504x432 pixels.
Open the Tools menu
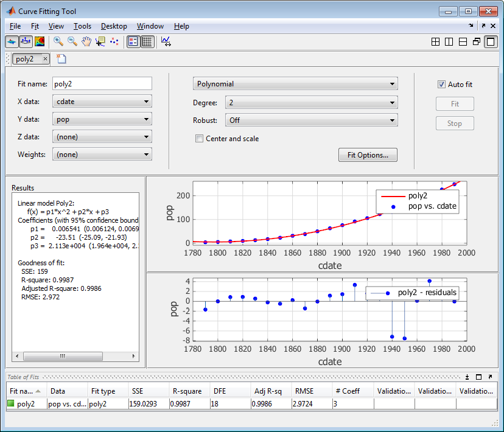(82, 26)
